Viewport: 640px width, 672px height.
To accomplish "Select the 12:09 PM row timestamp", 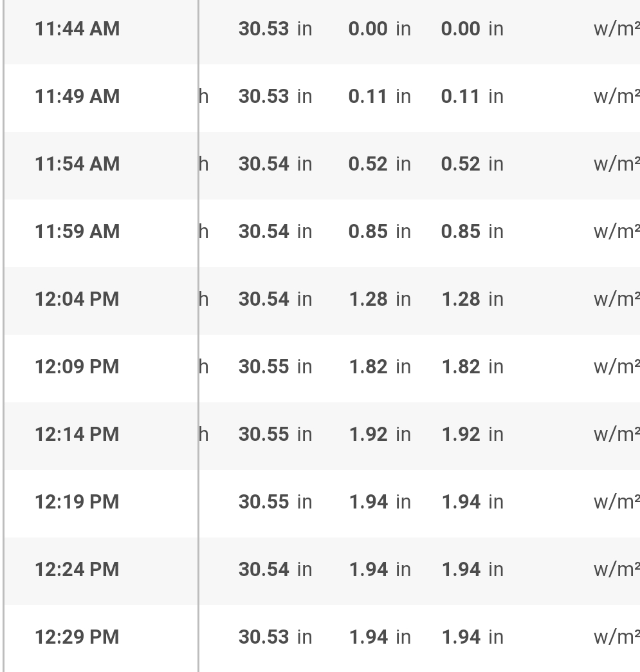I will click(77, 367).
